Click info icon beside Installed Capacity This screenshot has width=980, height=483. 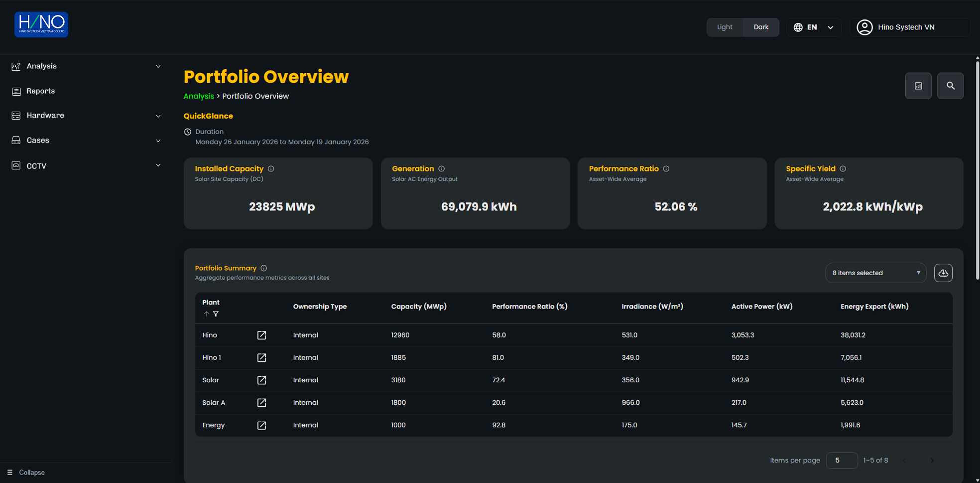(x=271, y=169)
